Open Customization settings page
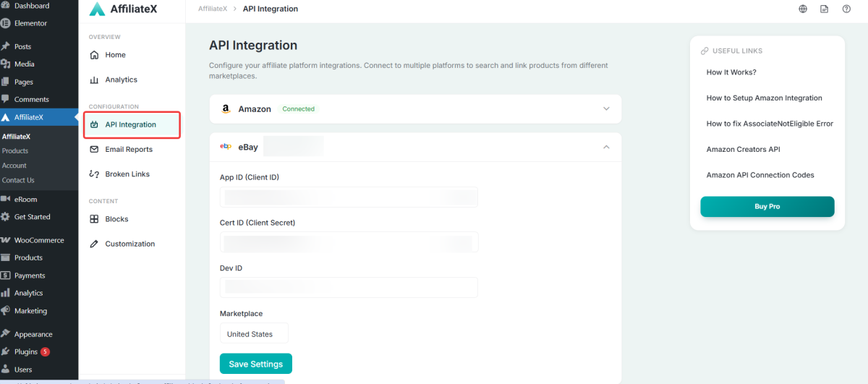This screenshot has width=868, height=384. click(132, 244)
